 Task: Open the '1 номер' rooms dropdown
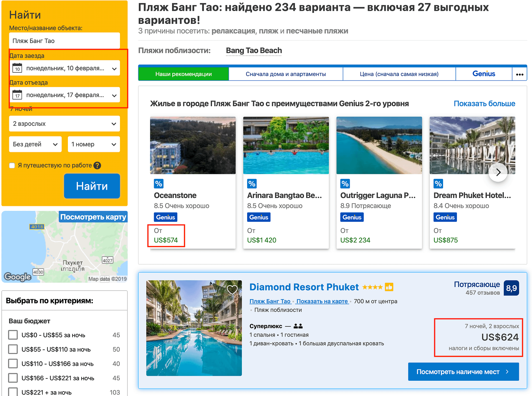click(x=94, y=144)
